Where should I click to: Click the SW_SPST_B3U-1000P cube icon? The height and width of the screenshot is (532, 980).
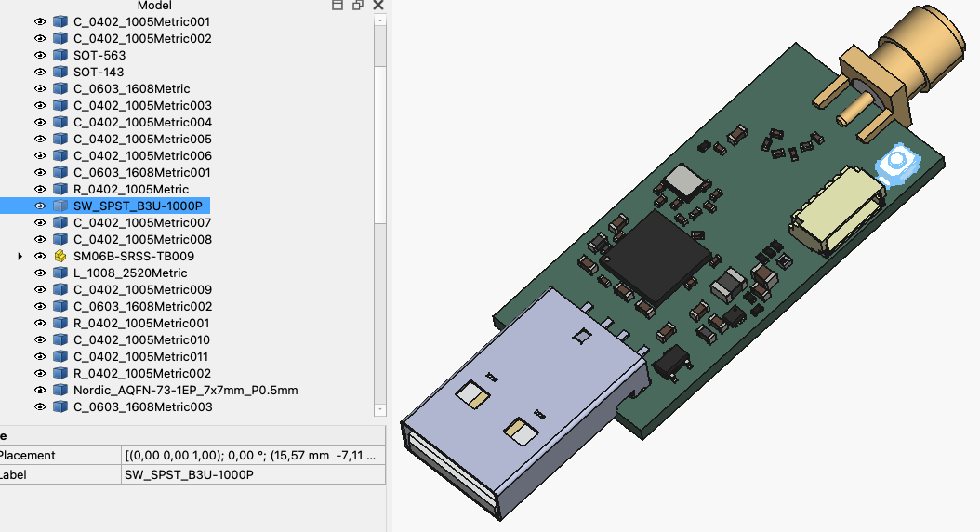click(60, 206)
